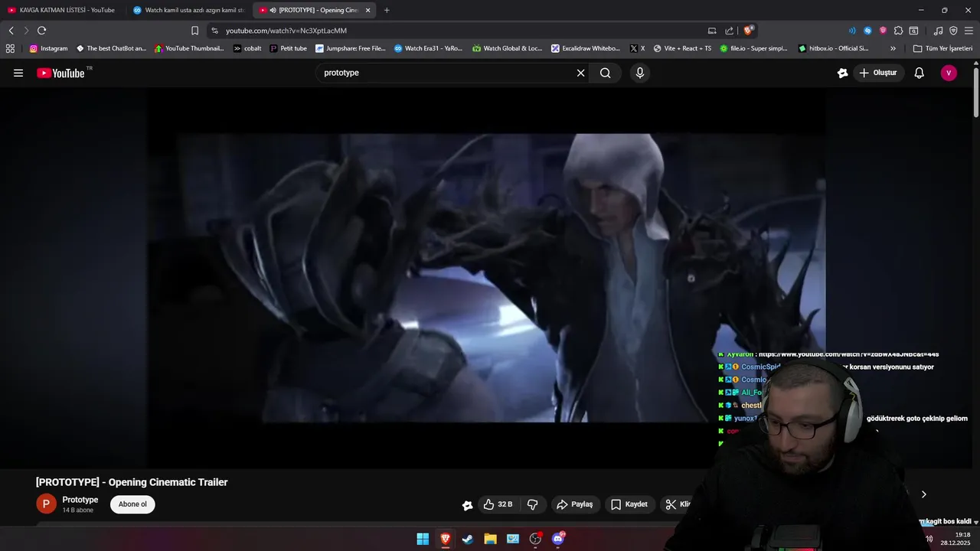Go to the YouTube home logo

coord(61,73)
